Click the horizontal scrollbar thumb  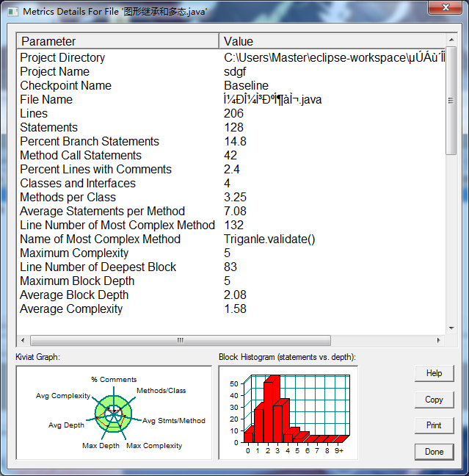(181, 340)
